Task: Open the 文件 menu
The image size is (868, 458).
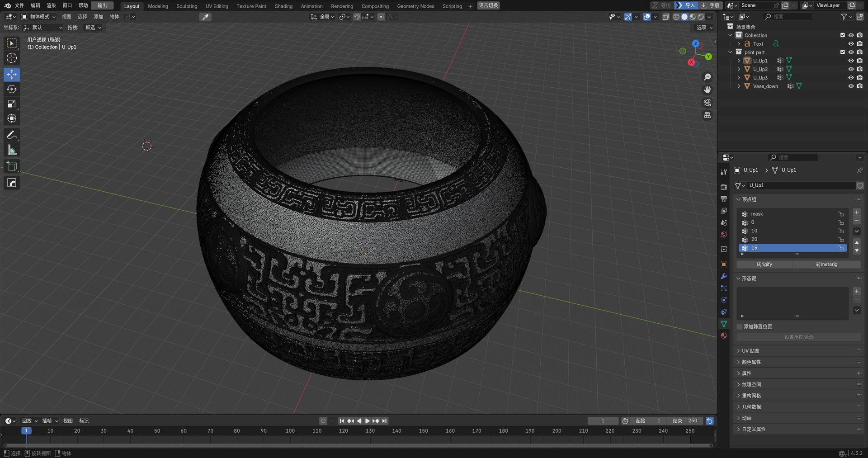Action: tap(19, 5)
